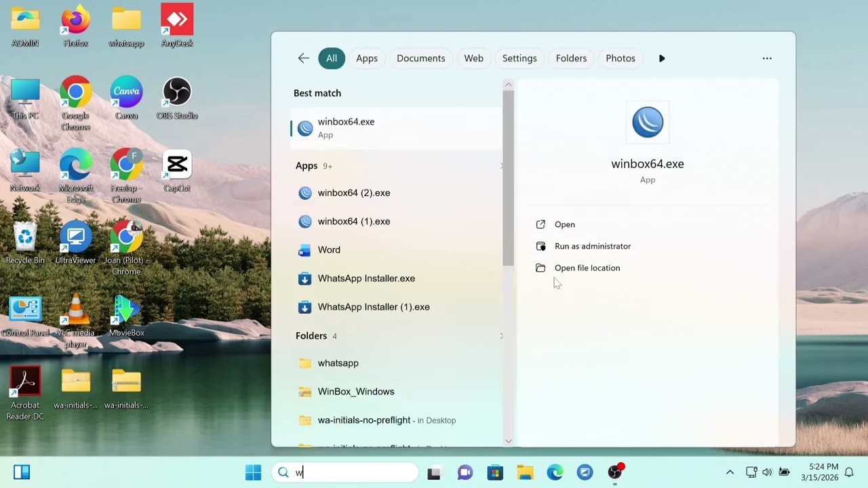
Task: Open the black Task View taskbar icon
Action: [x=434, y=472]
